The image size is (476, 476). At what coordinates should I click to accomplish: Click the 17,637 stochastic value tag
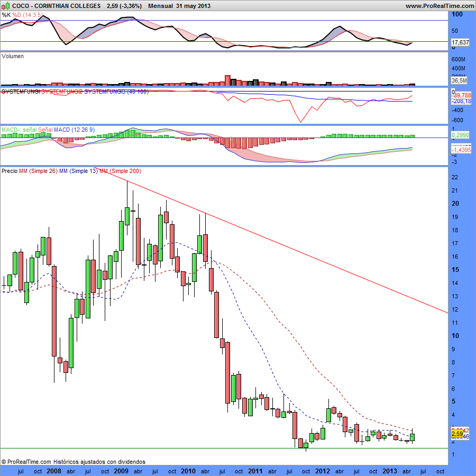click(460, 42)
